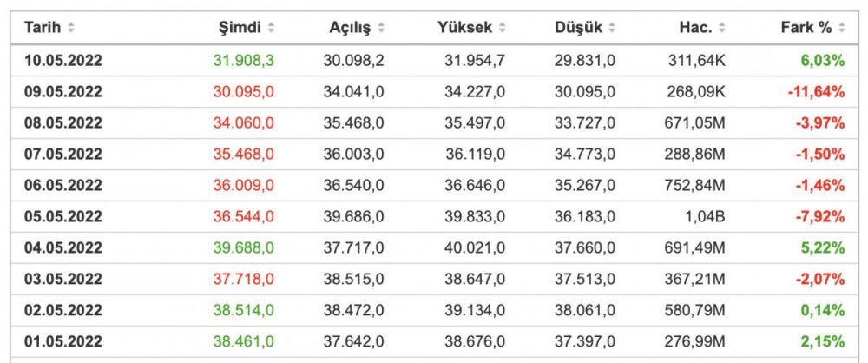Select the Tarih column header
868x363 pixels.
click(x=43, y=28)
